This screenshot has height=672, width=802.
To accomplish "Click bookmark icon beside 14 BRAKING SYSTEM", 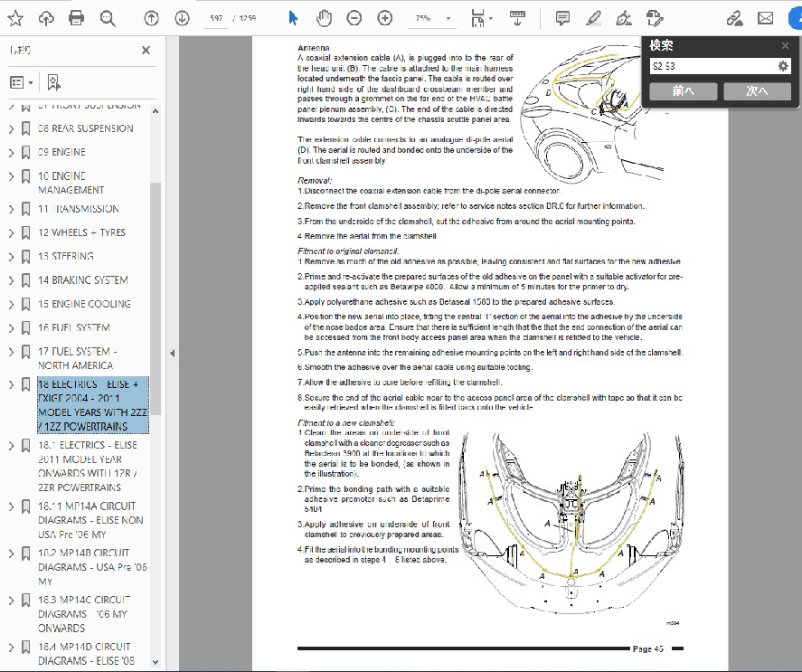I will tap(25, 280).
